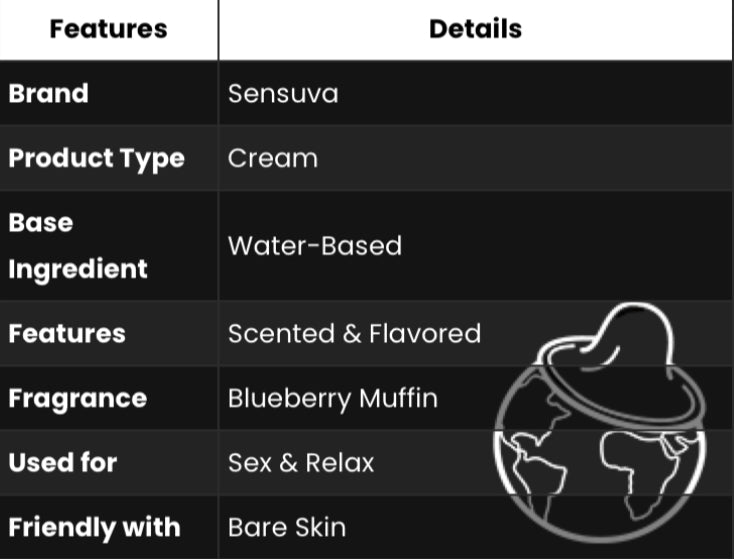Select the Brand row label
The height and width of the screenshot is (559, 734).
(49, 93)
